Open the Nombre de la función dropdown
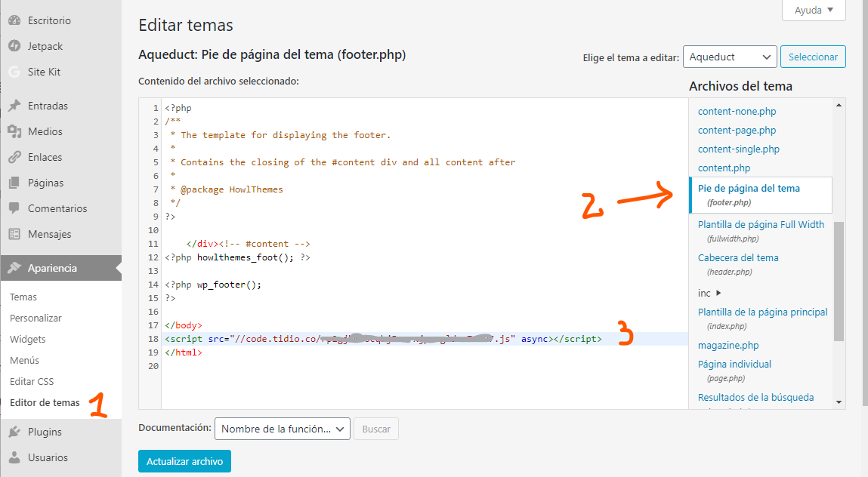The height and width of the screenshot is (477, 868). click(283, 429)
